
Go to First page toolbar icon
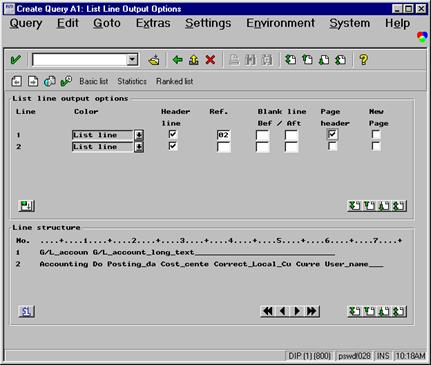pos(291,60)
